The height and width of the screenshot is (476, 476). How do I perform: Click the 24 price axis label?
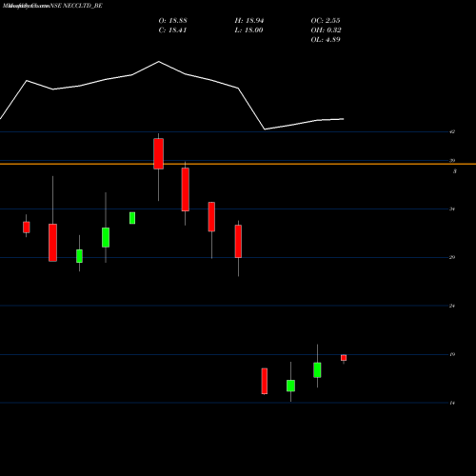[x=452, y=306]
